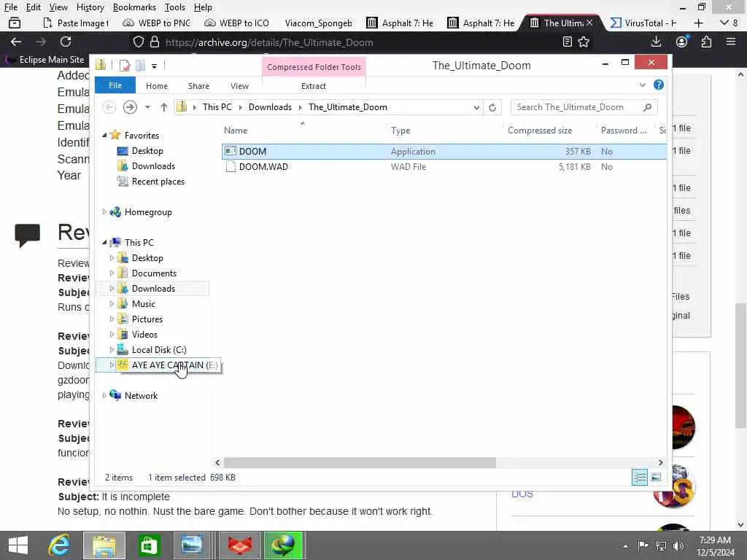Screen dimensions: 747x560
Task: Bookmark the archive.org page with star
Action: point(584,42)
